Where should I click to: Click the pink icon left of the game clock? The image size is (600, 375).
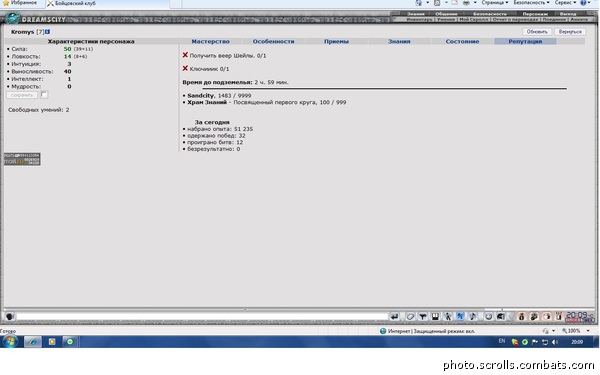[559, 316]
